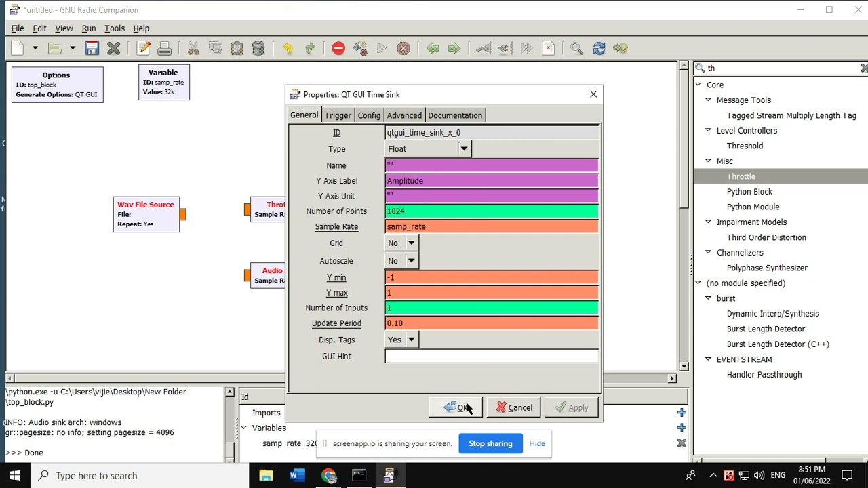Click the Stop sharing button
Viewport: 868px width, 488px height.
490,443
